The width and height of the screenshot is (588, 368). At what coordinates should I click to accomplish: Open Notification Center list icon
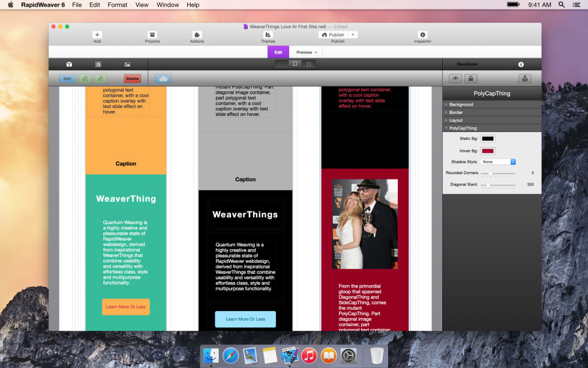tap(577, 4)
